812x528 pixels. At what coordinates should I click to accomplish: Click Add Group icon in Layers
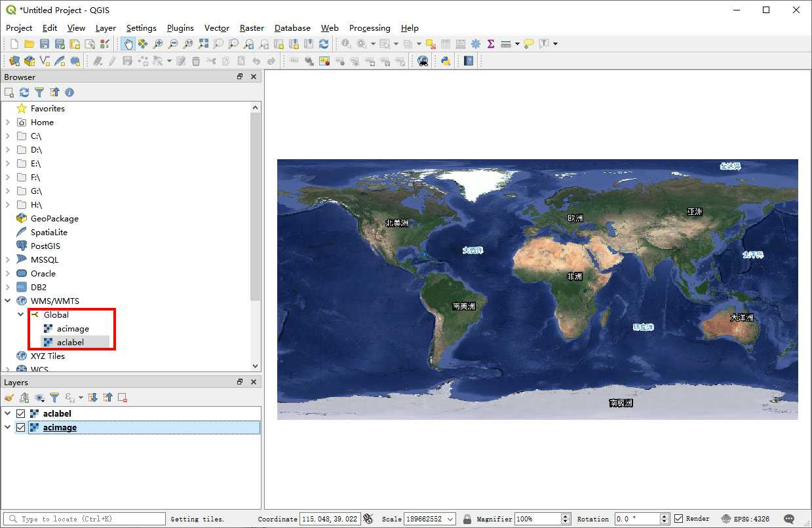(x=24, y=398)
